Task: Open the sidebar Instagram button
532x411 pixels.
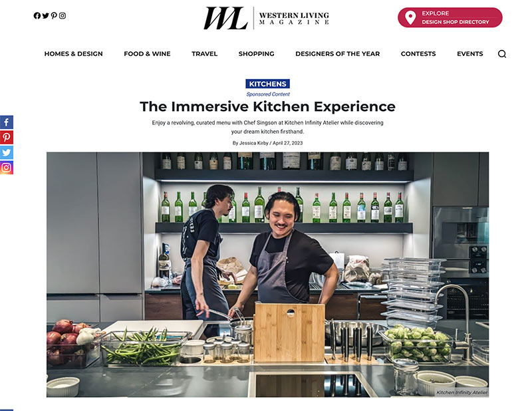Action: [x=7, y=168]
